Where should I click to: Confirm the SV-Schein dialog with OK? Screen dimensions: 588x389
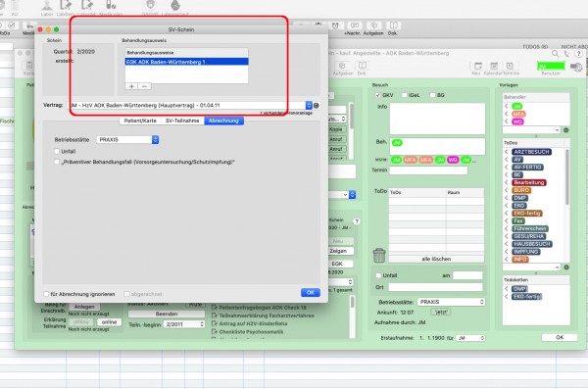coord(310,293)
